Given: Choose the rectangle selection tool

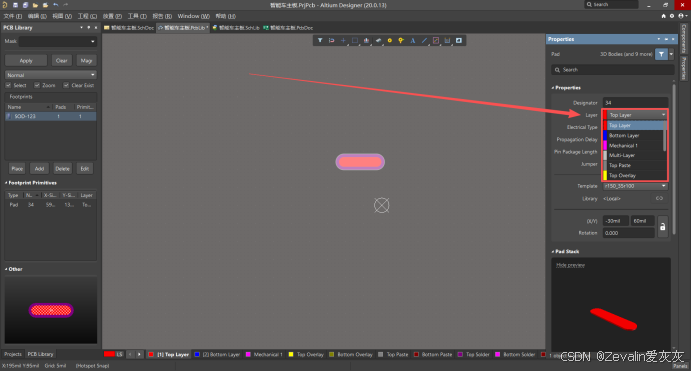Looking at the screenshot, I should (355, 40).
